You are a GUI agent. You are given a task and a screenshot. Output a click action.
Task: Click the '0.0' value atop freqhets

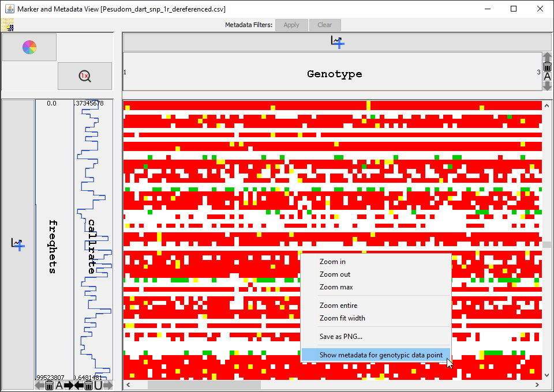pos(51,103)
